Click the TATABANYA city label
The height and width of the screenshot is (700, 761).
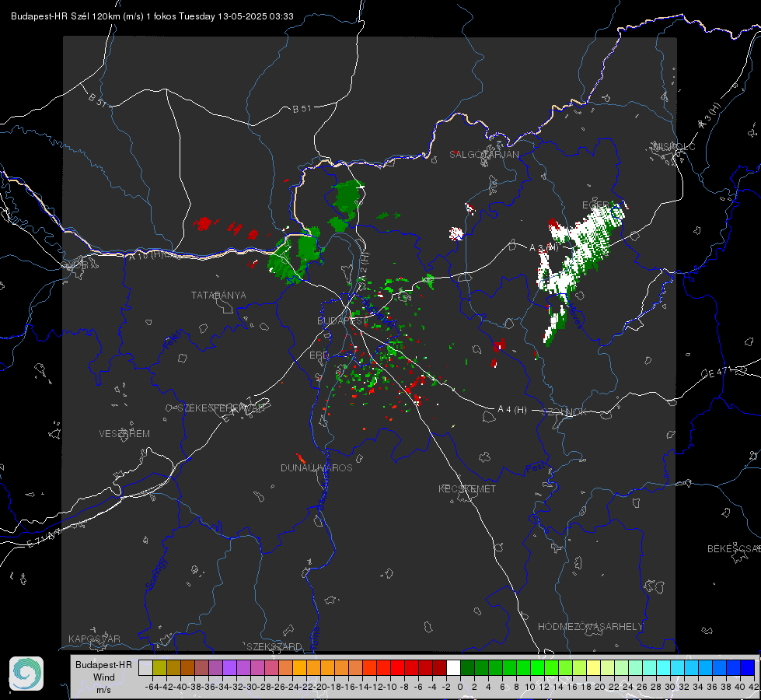218,296
